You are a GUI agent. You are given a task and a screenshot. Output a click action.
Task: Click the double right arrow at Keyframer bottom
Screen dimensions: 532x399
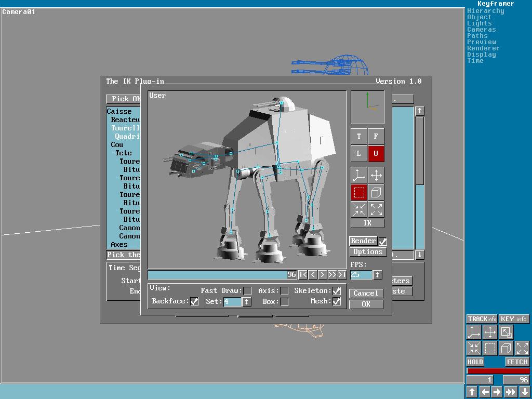[x=510, y=392]
